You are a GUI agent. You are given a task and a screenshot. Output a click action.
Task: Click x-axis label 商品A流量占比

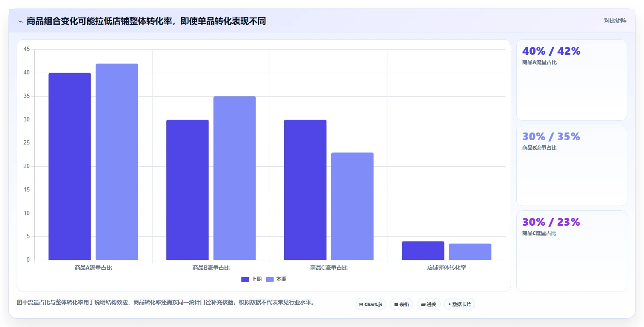(x=93, y=268)
